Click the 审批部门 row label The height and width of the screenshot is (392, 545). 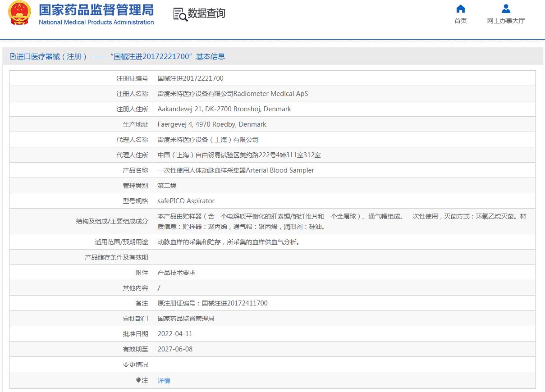(x=135, y=319)
